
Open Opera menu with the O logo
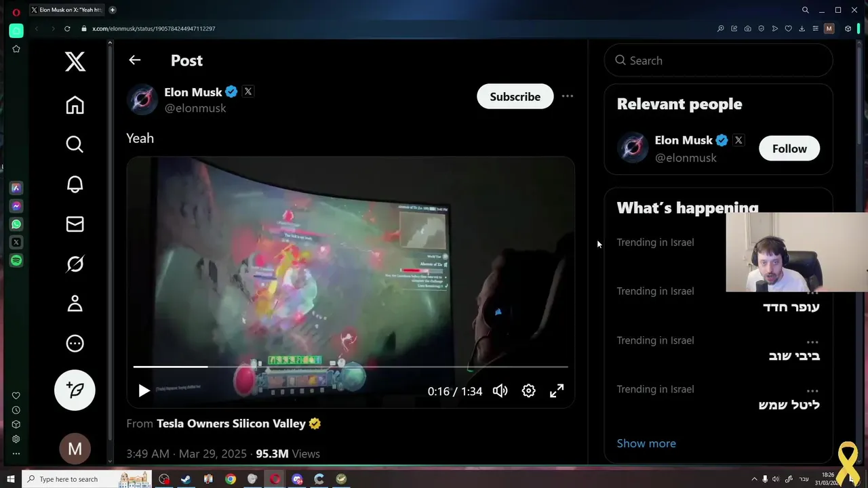coord(16,12)
